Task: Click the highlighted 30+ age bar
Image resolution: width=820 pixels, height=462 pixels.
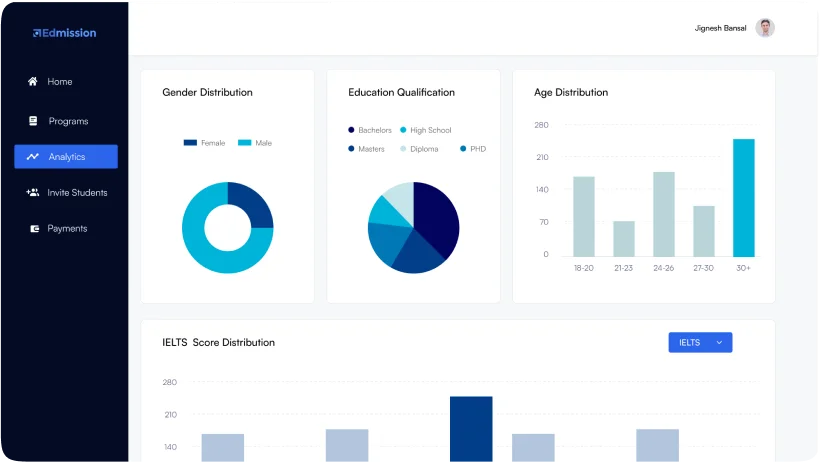Action: click(744, 198)
